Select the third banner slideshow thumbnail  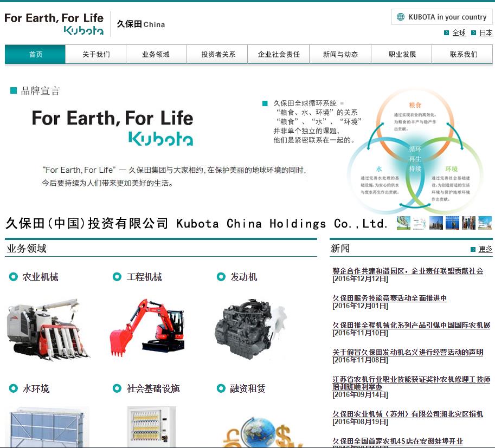click(436, 223)
